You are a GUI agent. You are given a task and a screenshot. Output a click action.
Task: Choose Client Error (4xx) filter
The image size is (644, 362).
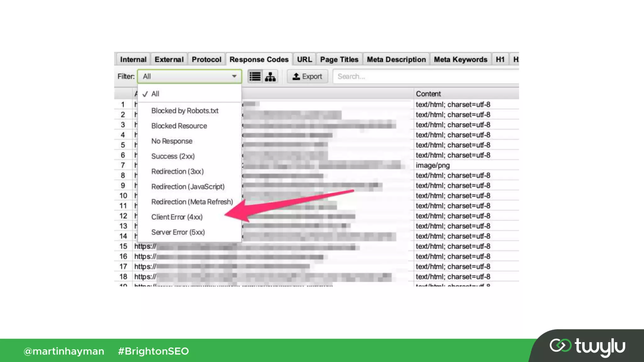pyautogui.click(x=177, y=217)
